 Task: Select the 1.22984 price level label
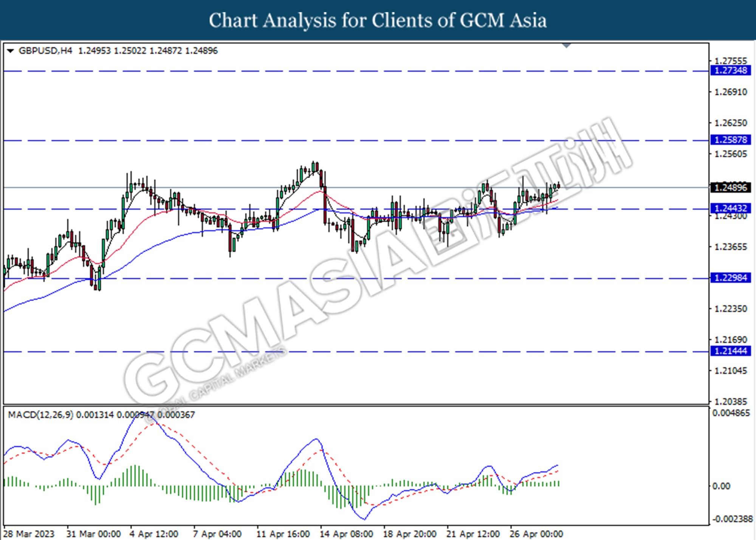(x=730, y=278)
